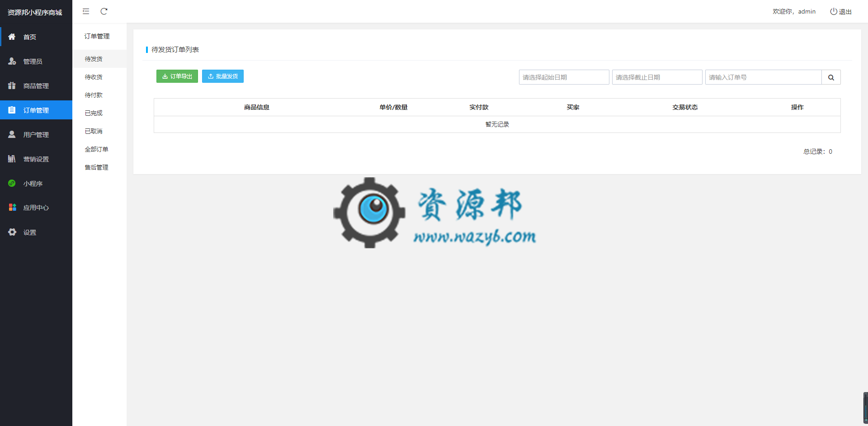The height and width of the screenshot is (426, 868).
Task: Collapse the sidebar with the menu-fold icon
Action: pos(86,11)
